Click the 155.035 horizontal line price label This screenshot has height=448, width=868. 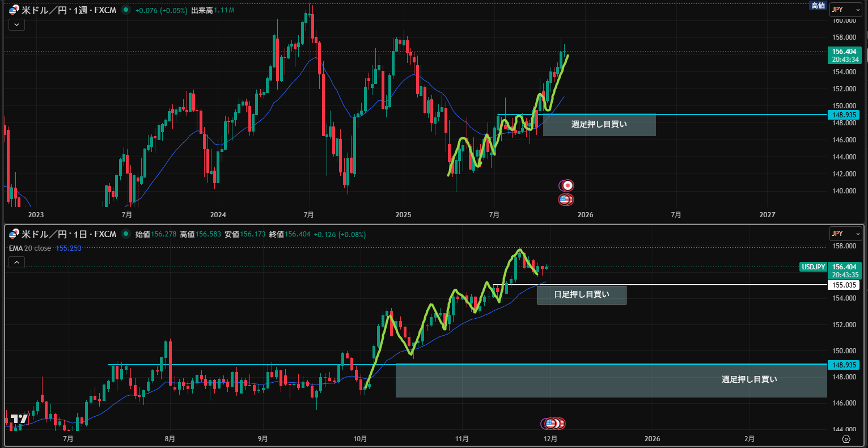pyautogui.click(x=844, y=285)
